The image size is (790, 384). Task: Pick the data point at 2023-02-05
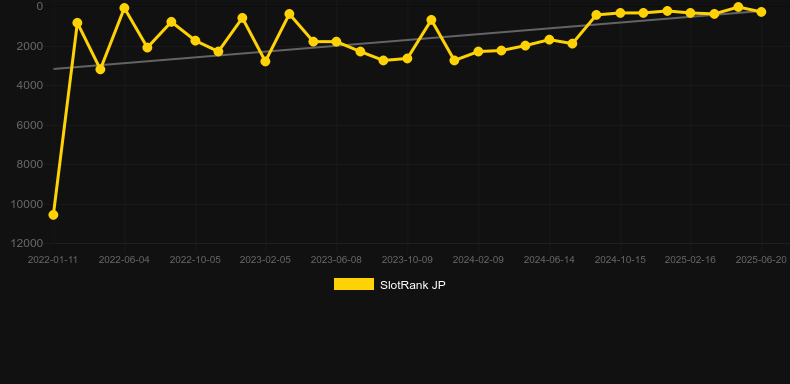(x=266, y=61)
